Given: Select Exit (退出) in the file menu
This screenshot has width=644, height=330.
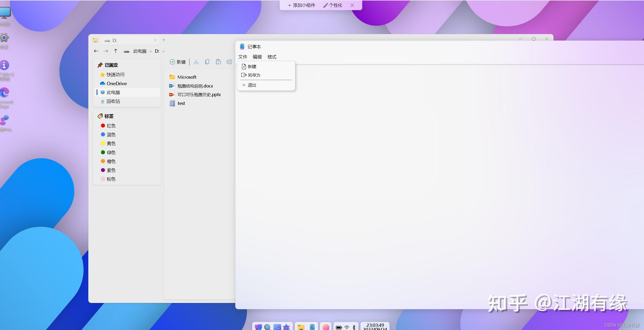Looking at the screenshot, I should coord(252,85).
